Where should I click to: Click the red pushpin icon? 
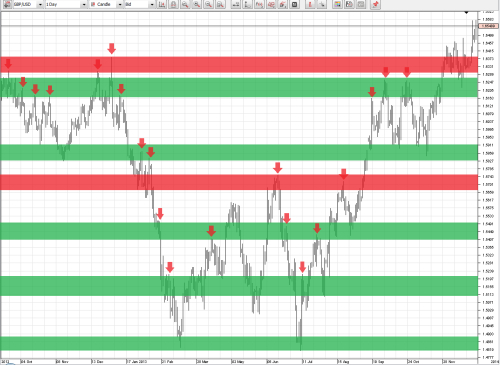tap(376, 4)
